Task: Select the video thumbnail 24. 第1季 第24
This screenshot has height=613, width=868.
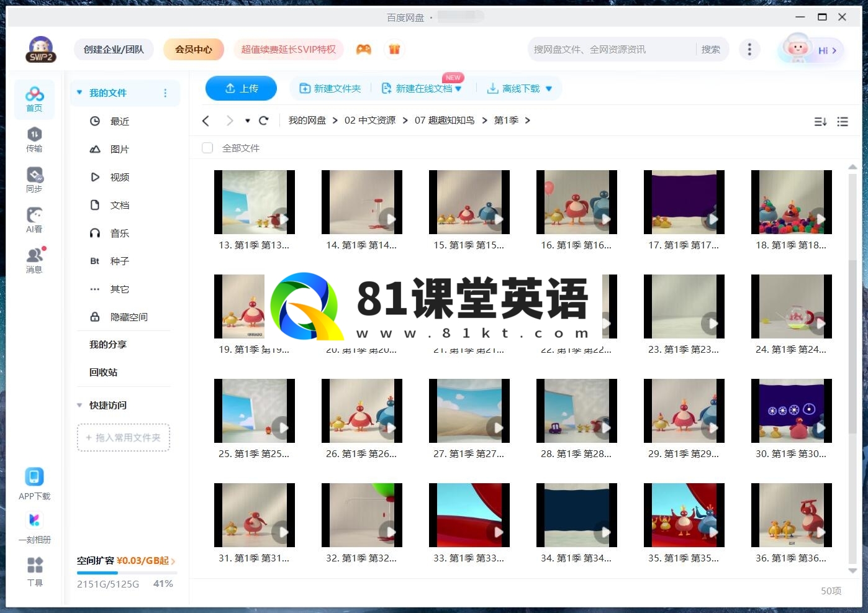Action: (792, 306)
